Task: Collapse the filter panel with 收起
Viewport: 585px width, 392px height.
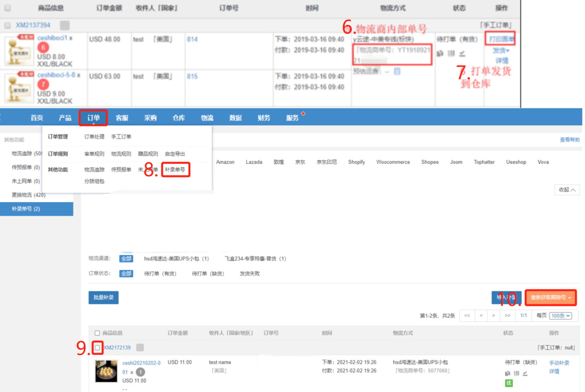Action: (x=567, y=190)
